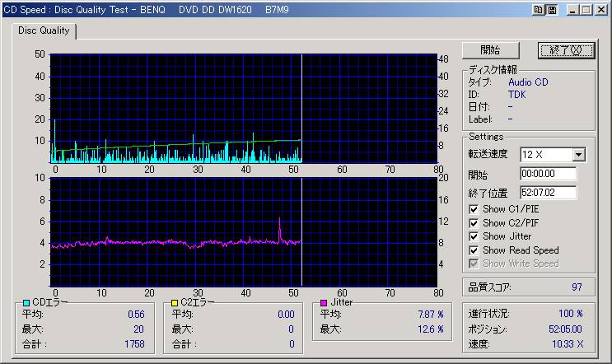
Task: Toggle the Show C2/PIF checkbox
Action: coord(474,223)
